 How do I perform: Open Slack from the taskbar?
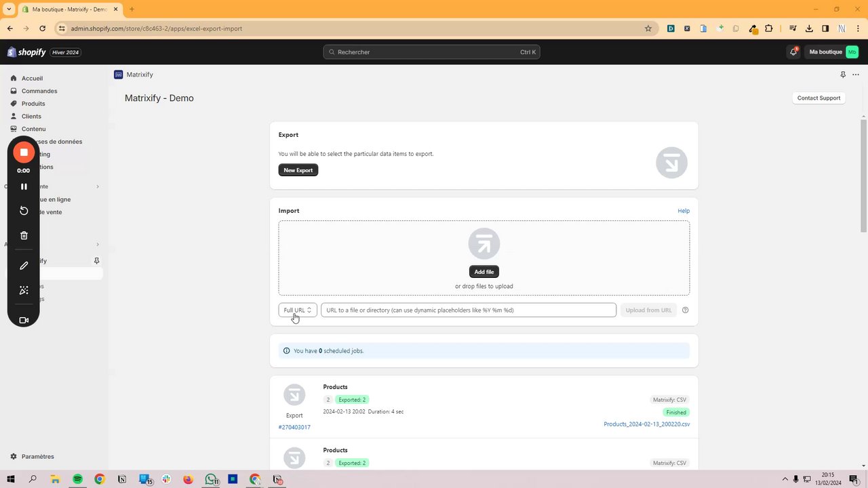(x=166, y=479)
